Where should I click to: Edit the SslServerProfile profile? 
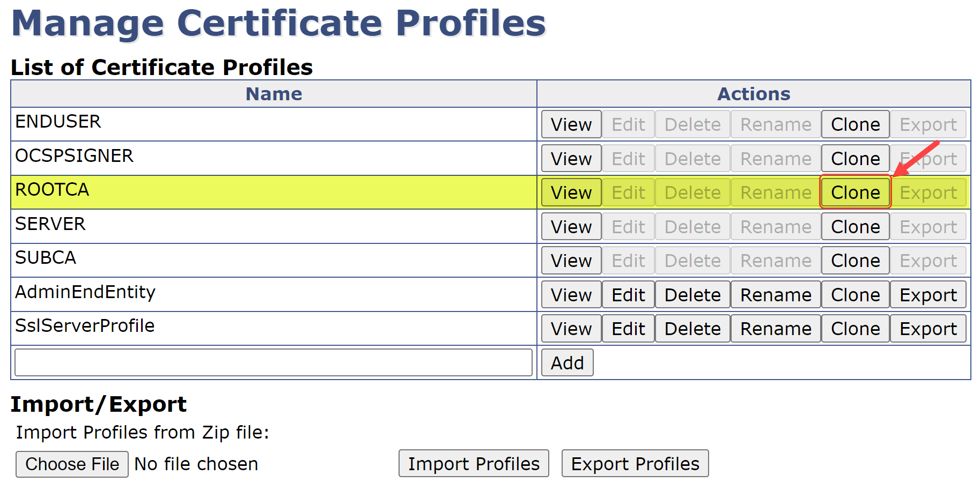628,329
